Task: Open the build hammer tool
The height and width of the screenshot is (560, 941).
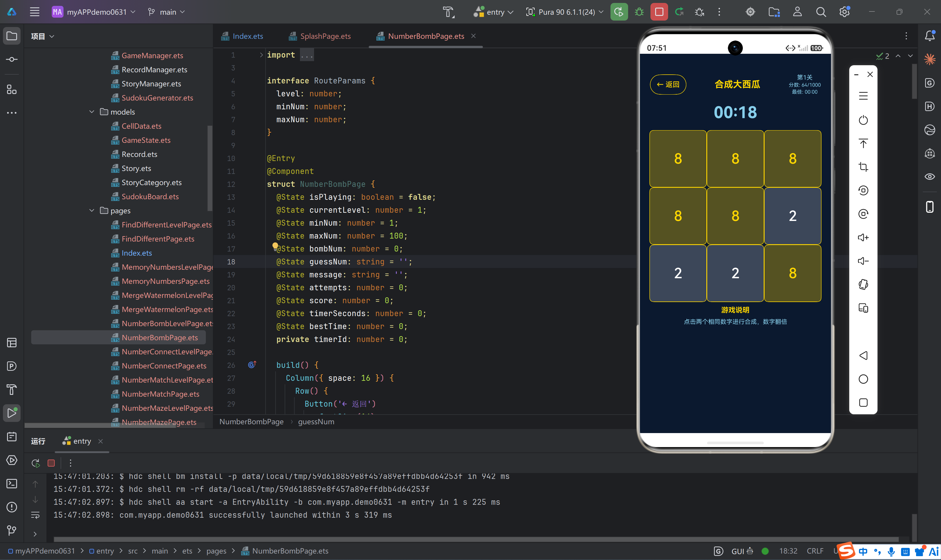Action: [449, 12]
